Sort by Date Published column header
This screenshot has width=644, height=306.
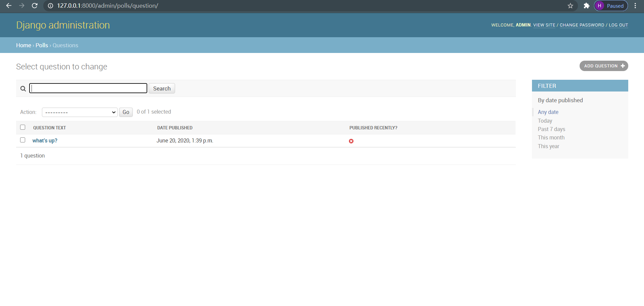175,128
